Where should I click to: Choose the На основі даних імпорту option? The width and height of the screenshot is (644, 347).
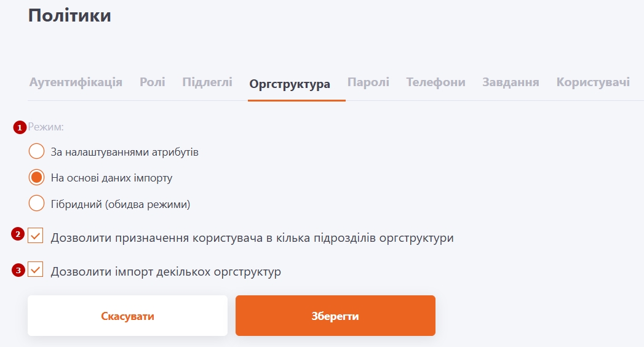(36, 178)
